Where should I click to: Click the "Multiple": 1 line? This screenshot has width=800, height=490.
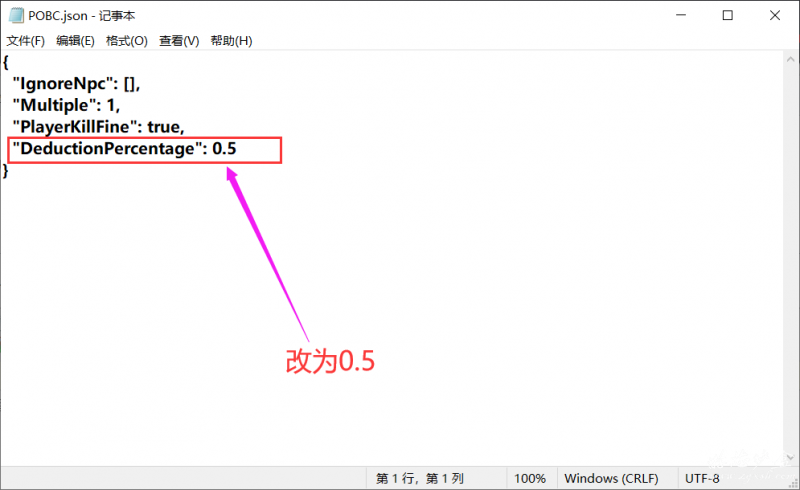[65, 105]
